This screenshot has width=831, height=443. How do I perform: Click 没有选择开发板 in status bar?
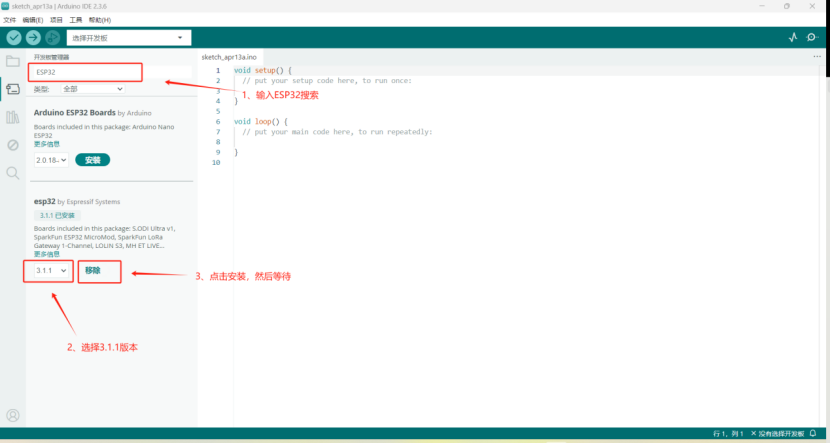click(x=777, y=433)
